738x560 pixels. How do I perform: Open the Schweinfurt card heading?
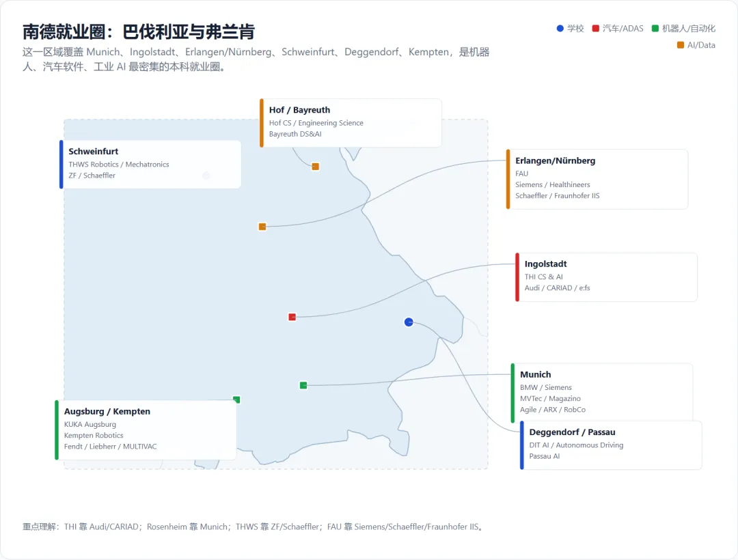coord(93,152)
